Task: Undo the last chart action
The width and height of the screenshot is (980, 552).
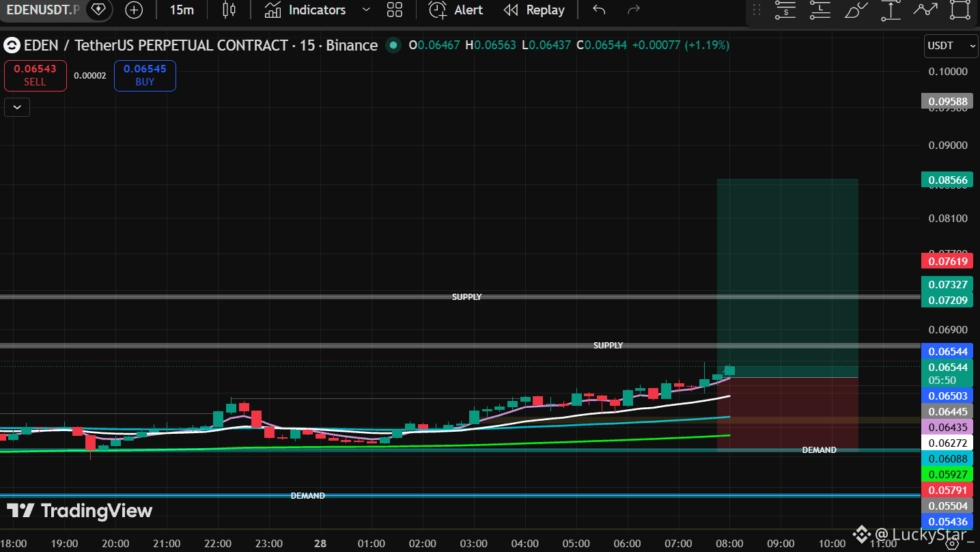Action: coord(599,10)
